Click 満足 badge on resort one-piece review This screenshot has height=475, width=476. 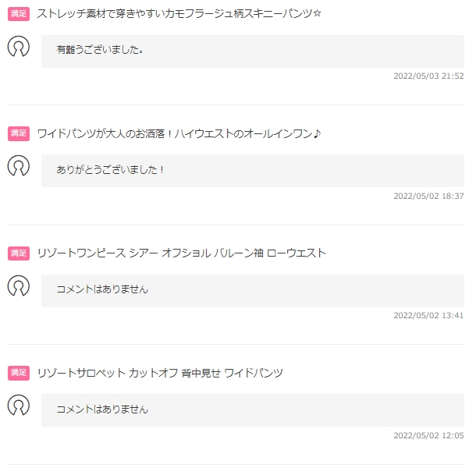19,253
